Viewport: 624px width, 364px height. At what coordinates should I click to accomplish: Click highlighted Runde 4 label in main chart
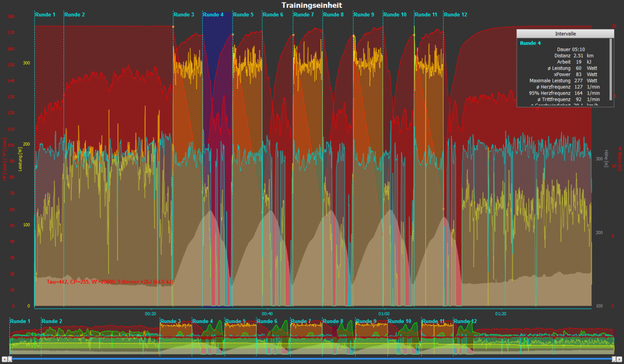[213, 15]
